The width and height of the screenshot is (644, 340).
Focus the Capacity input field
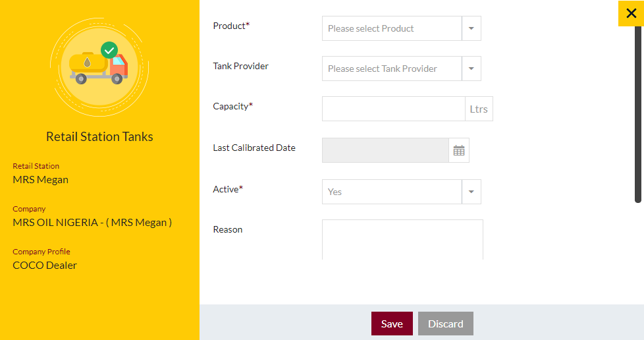click(x=394, y=109)
